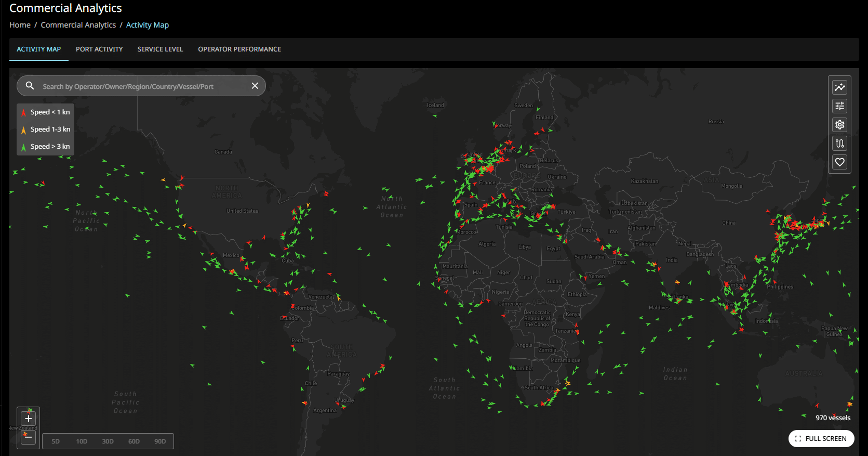Open map settings gear
Screen dimensions: 868x456
tap(839, 125)
